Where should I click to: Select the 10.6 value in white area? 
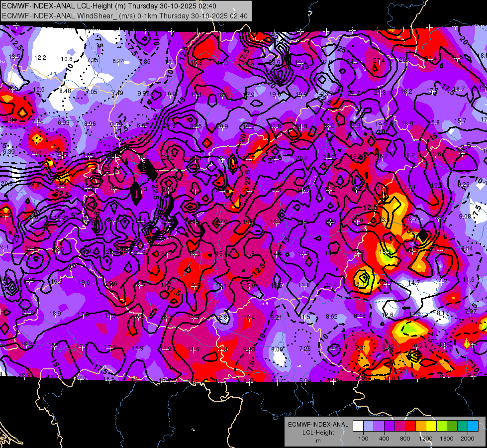(x=67, y=59)
